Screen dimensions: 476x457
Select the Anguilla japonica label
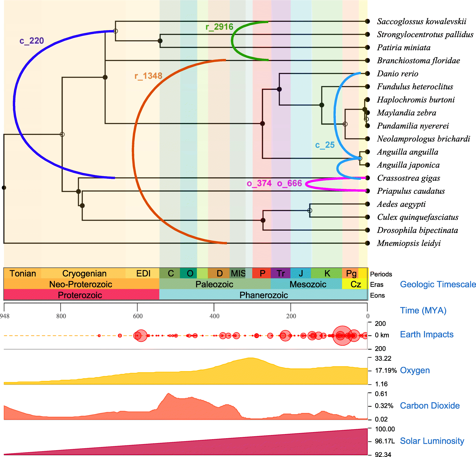(408, 165)
